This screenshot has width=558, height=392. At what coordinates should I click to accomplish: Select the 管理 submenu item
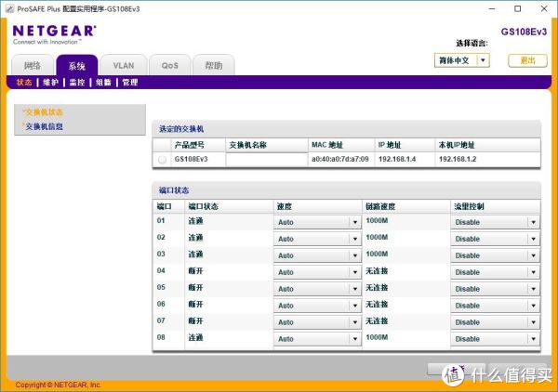coord(130,83)
